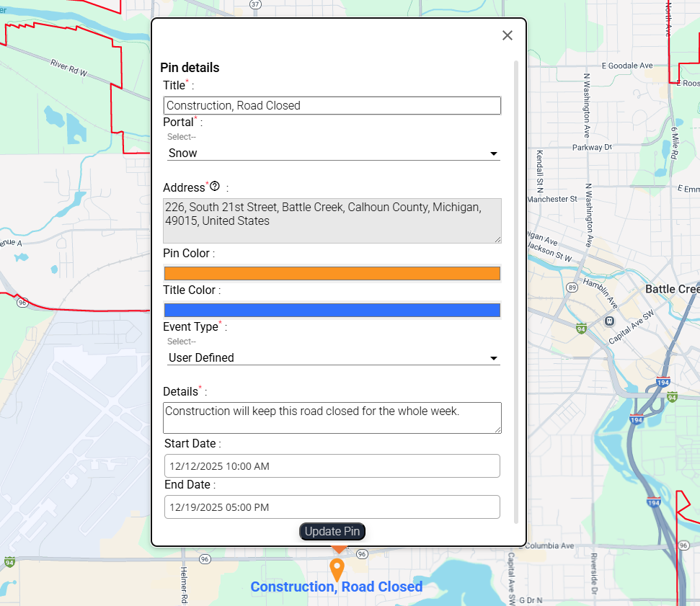
Task: Click the Details text area
Action: point(332,417)
